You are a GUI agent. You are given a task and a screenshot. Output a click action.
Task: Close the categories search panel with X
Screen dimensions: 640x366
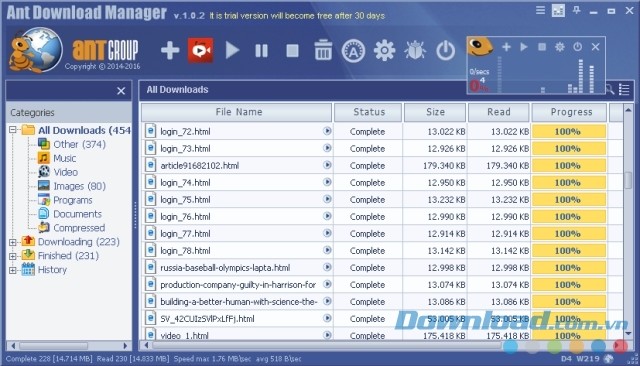(121, 91)
